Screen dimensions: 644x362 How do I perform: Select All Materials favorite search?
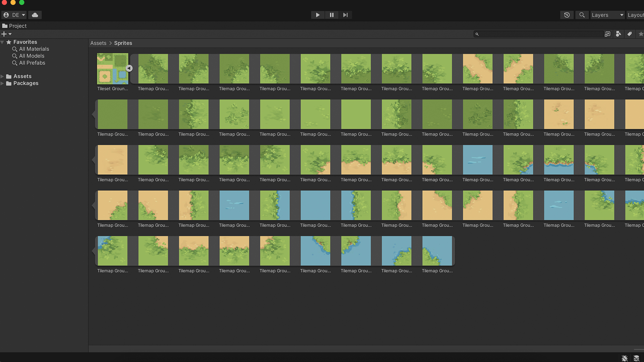34,49
